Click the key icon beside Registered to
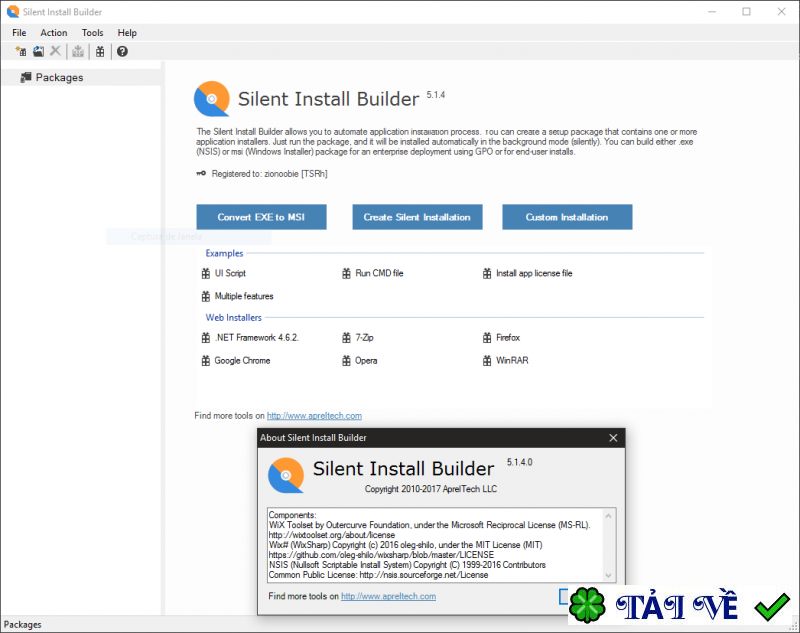 coord(201,173)
